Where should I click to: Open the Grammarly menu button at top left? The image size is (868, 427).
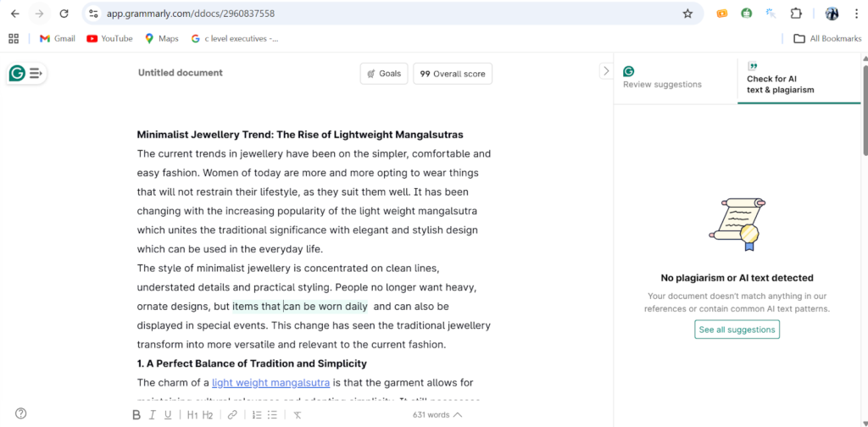point(26,74)
